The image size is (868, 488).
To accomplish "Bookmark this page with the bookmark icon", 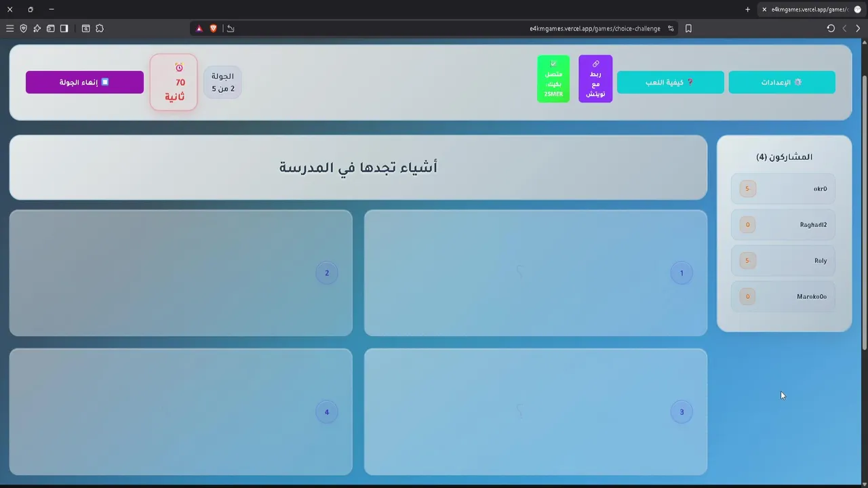I will (x=688, y=28).
